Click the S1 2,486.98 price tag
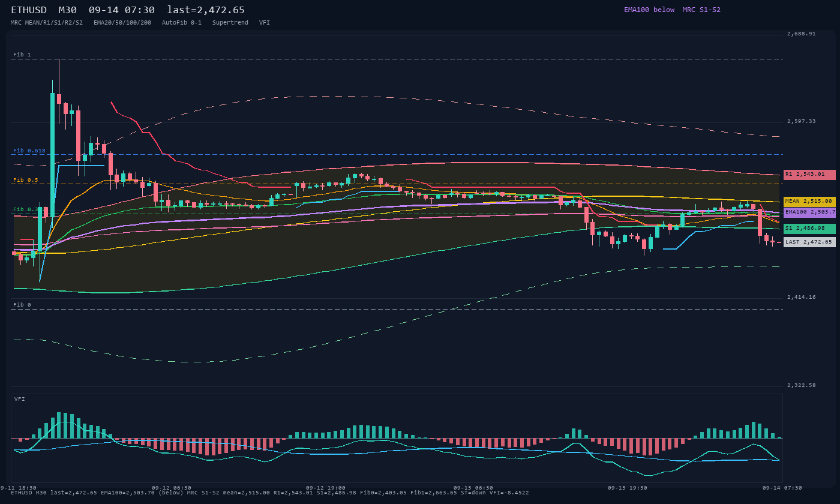 pyautogui.click(x=809, y=229)
